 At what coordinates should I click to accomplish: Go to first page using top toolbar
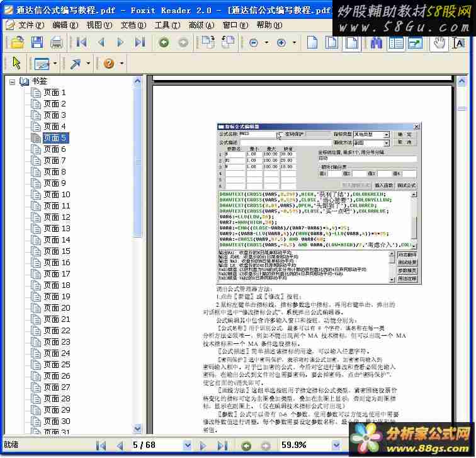point(81,42)
